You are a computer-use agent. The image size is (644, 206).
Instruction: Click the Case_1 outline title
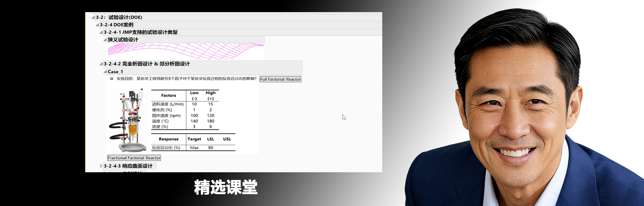115,72
